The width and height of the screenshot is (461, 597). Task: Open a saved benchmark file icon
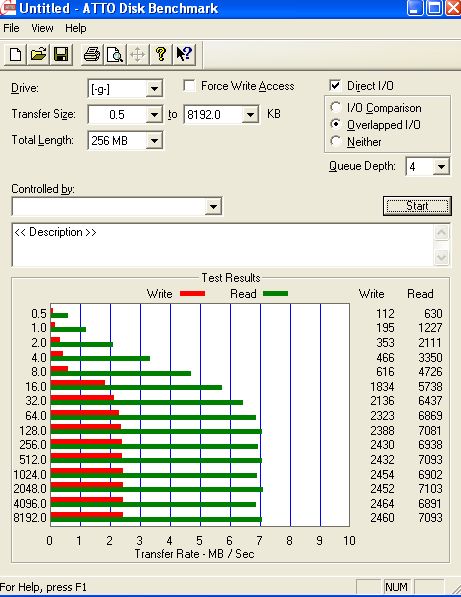pyautogui.click(x=38, y=54)
